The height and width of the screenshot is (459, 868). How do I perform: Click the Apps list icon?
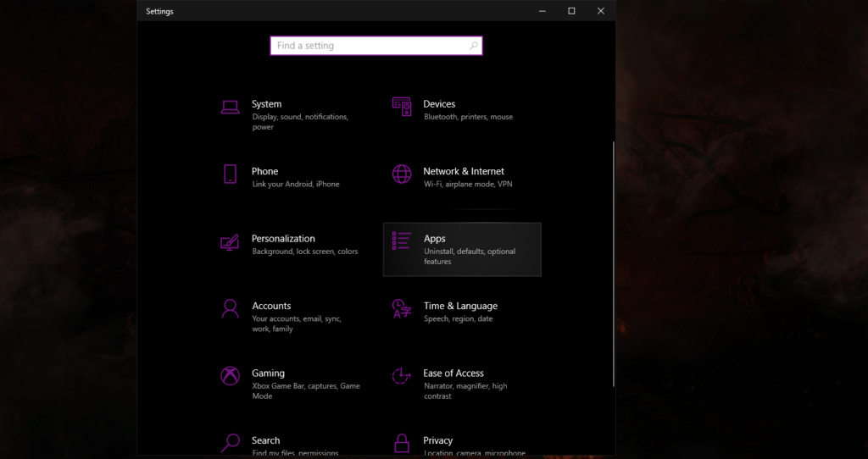(x=402, y=241)
